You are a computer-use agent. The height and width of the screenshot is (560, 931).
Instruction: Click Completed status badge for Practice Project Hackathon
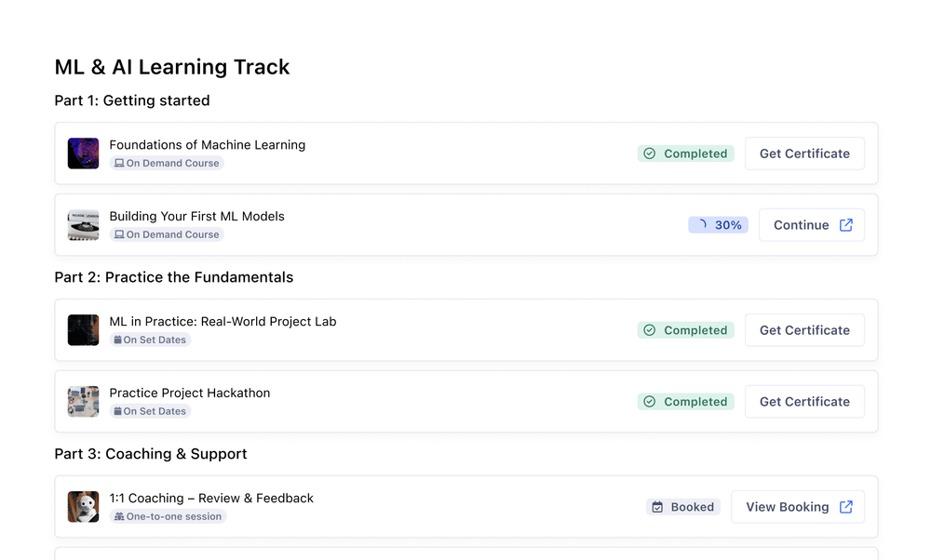(686, 402)
